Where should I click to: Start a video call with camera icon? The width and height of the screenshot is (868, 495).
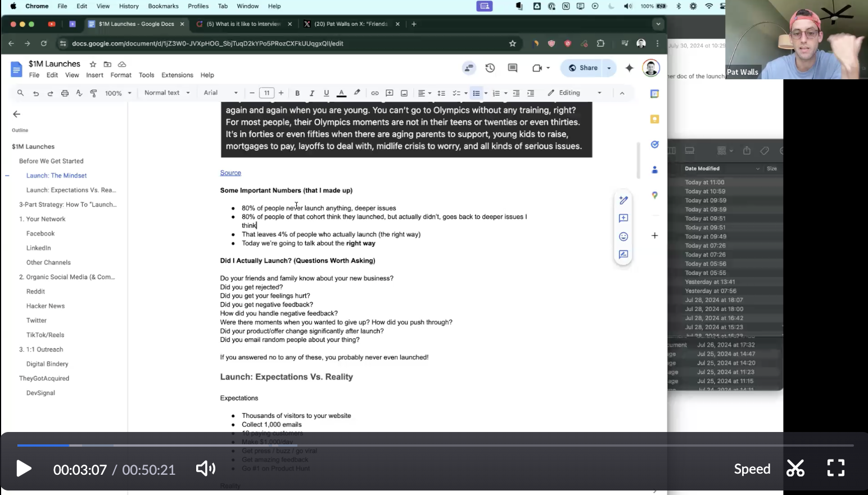[537, 68]
